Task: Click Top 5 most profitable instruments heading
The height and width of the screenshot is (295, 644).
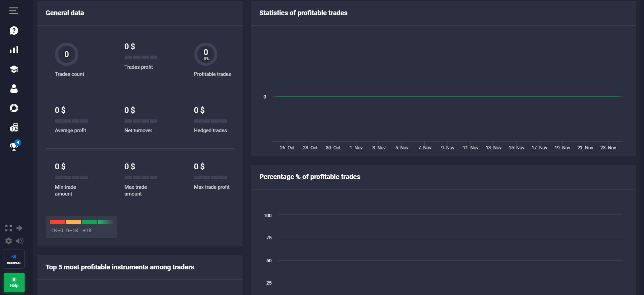Action: click(120, 267)
